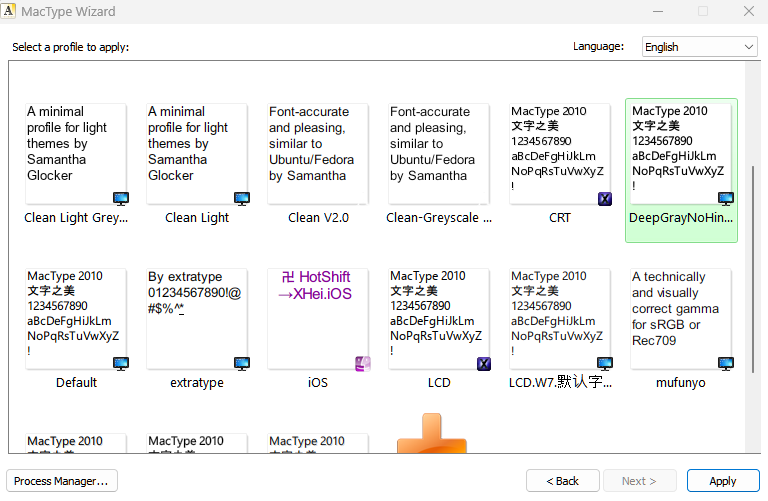Go back with the Back button

[x=563, y=481]
